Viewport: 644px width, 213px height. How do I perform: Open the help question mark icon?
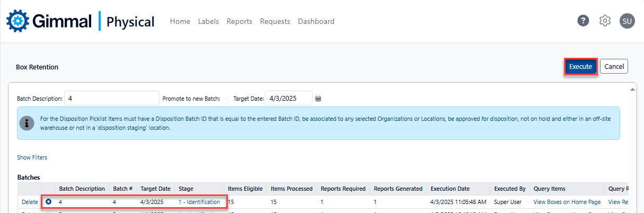coord(583,21)
